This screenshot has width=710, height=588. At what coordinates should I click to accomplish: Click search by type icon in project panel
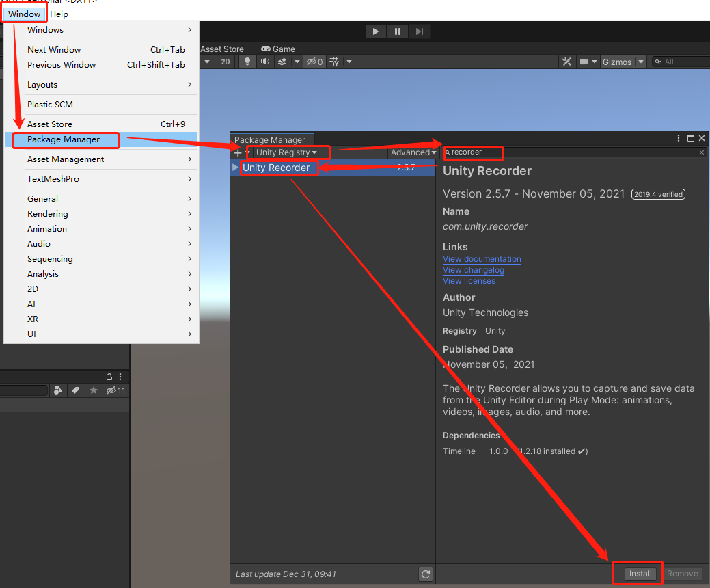pyautogui.click(x=58, y=390)
